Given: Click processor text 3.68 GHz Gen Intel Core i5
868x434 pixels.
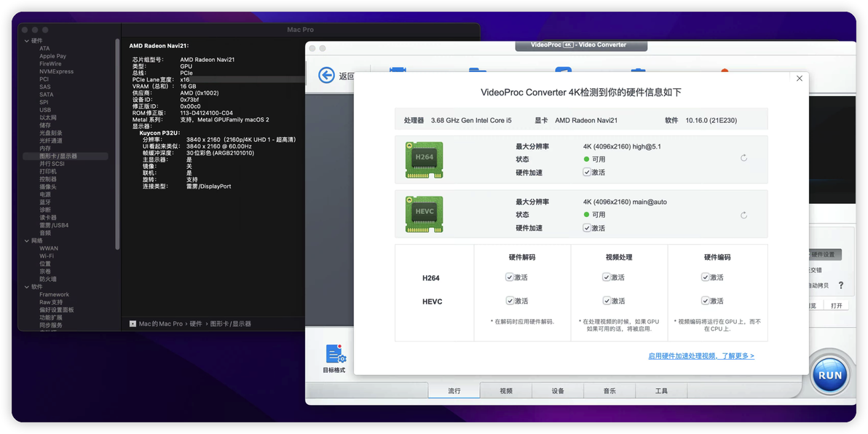Looking at the screenshot, I should pos(471,120).
